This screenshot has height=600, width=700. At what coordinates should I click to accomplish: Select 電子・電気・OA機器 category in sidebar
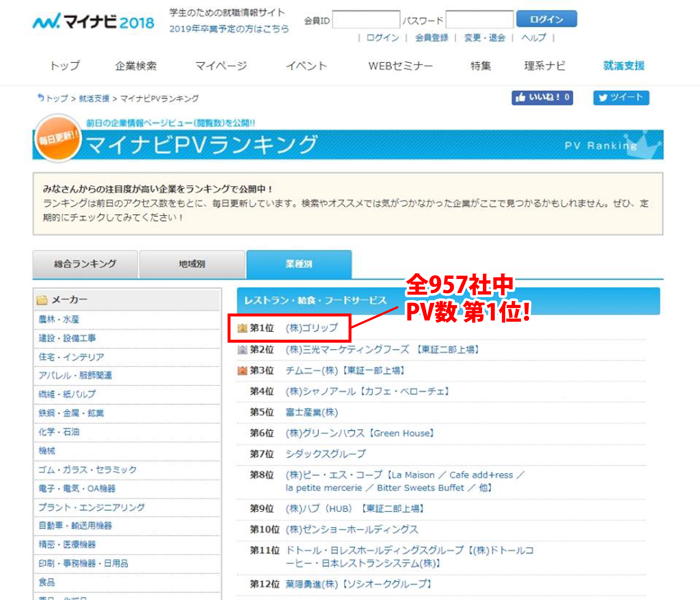tap(77, 489)
